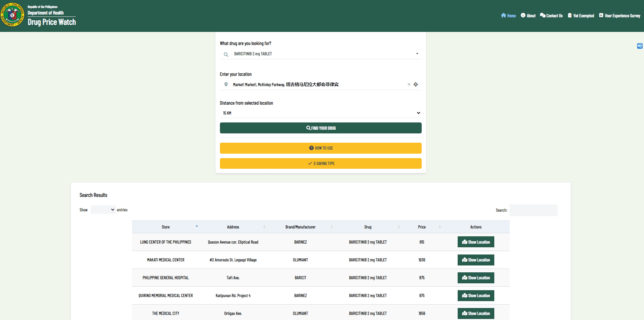The width and height of the screenshot is (644, 320).
Task: Click the Quezon Avenue cor. Eliptical Road address
Action: coord(233,242)
